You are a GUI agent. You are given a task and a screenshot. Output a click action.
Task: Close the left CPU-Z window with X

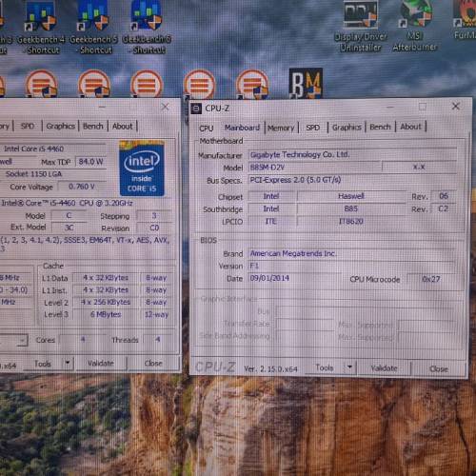(x=165, y=107)
